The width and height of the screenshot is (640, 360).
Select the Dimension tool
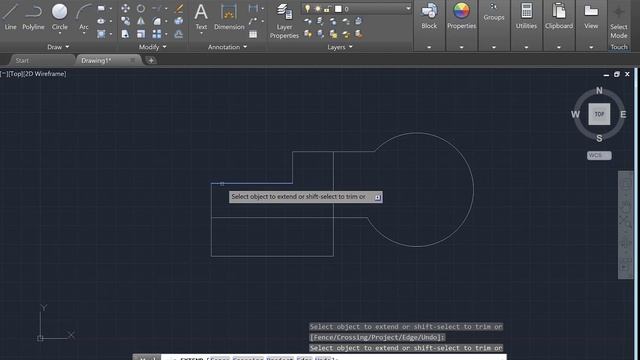[x=229, y=17]
